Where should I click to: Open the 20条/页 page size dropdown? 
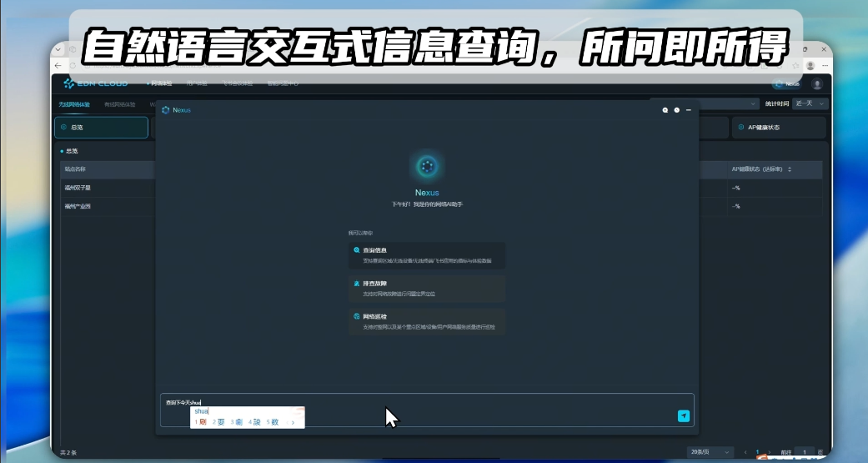coord(710,452)
